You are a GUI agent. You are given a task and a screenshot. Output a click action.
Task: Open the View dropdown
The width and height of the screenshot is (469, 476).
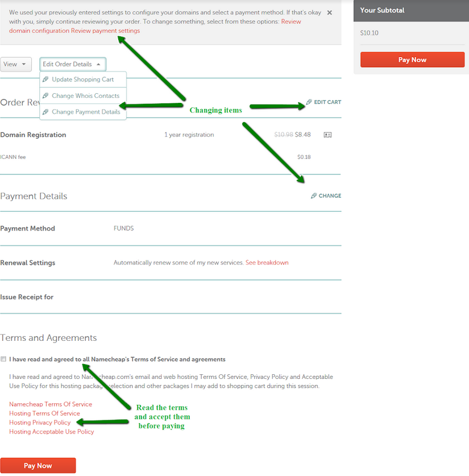click(x=16, y=64)
